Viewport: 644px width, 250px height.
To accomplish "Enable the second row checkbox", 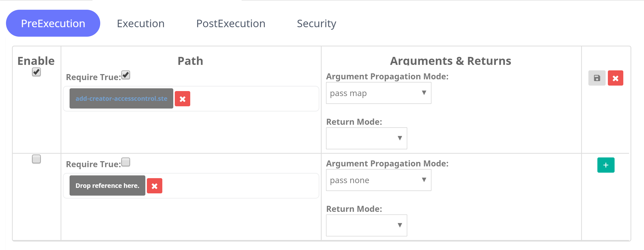I will point(36,159).
